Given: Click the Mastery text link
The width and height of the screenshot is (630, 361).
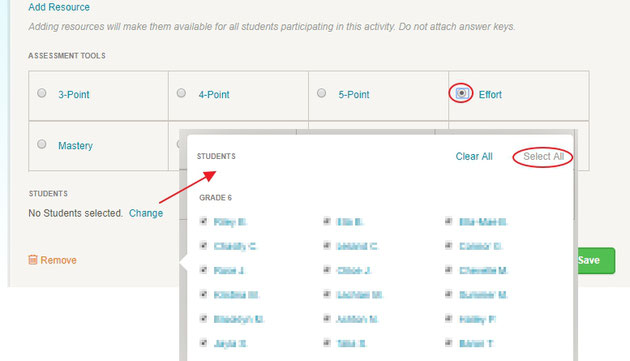Looking at the screenshot, I should 76,146.
